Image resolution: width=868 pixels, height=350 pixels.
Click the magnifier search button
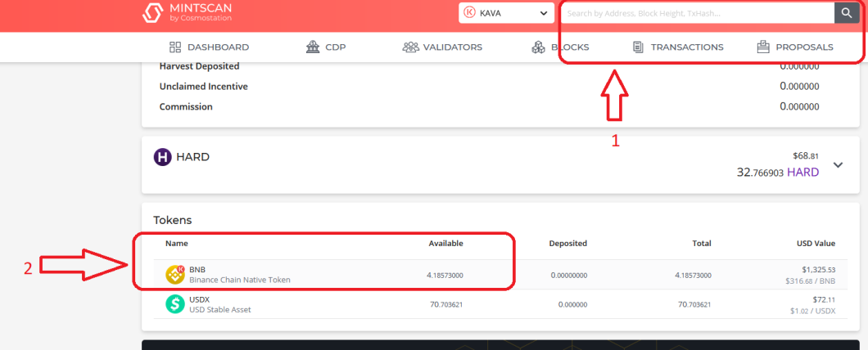(847, 13)
